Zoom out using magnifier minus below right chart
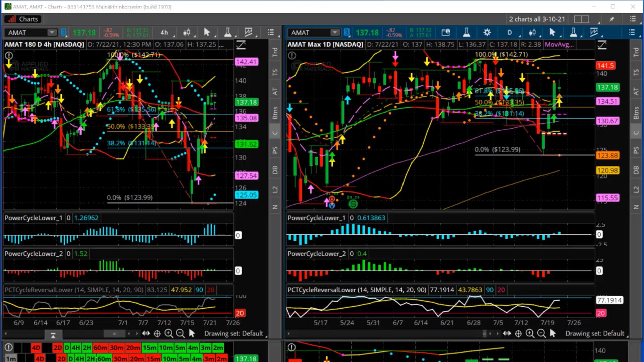Viewport: 644px width, 362px height. (541, 334)
